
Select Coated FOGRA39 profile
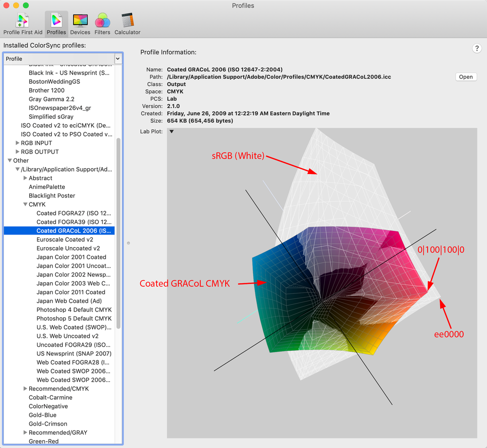[x=73, y=222]
